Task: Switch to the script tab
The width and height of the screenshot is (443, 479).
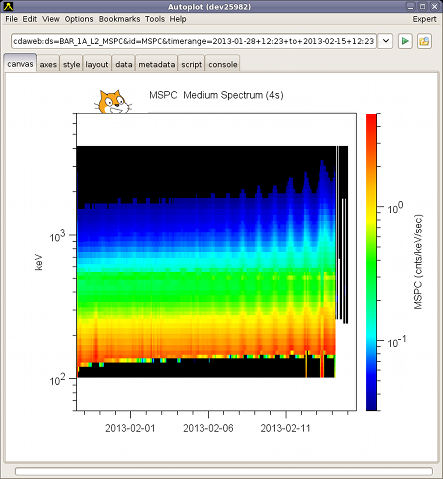Action: point(192,64)
